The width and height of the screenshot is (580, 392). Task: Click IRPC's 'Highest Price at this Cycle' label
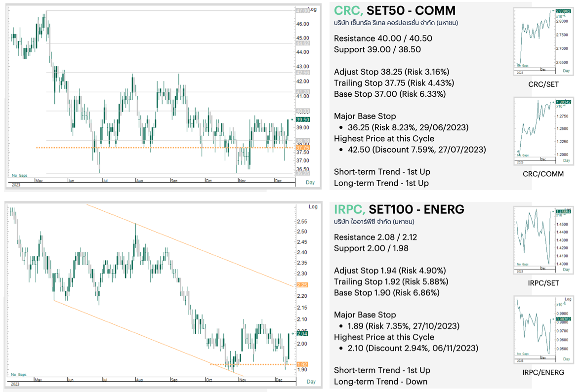click(x=384, y=337)
